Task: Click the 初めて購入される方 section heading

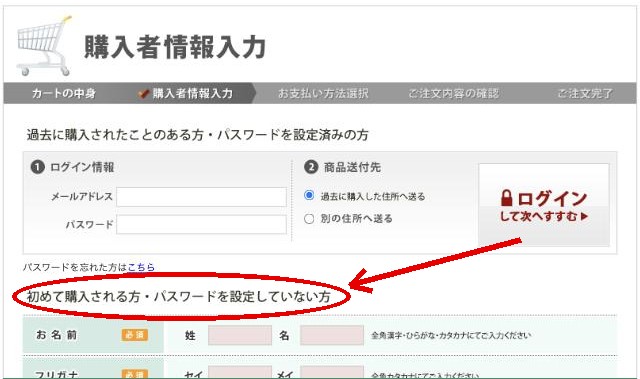Action: (x=178, y=297)
